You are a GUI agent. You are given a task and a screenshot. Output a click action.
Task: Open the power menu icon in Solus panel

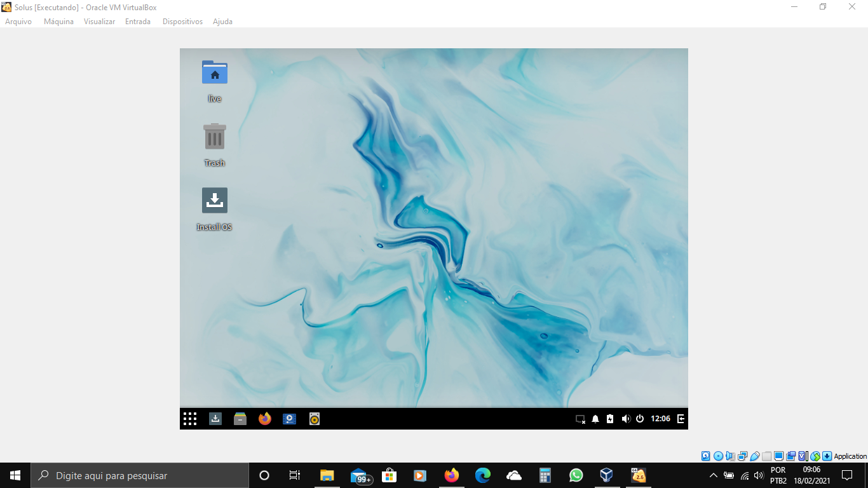640,419
